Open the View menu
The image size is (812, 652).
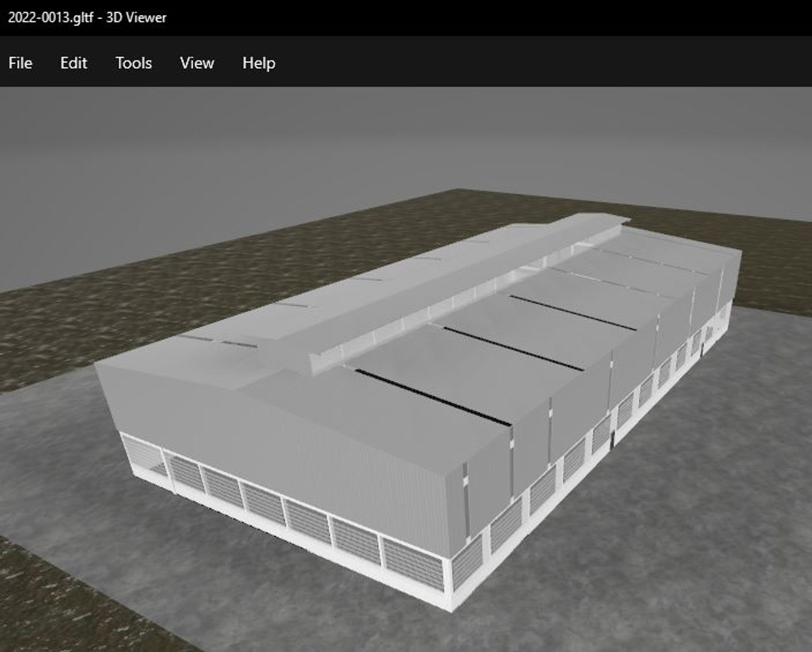[x=197, y=63]
